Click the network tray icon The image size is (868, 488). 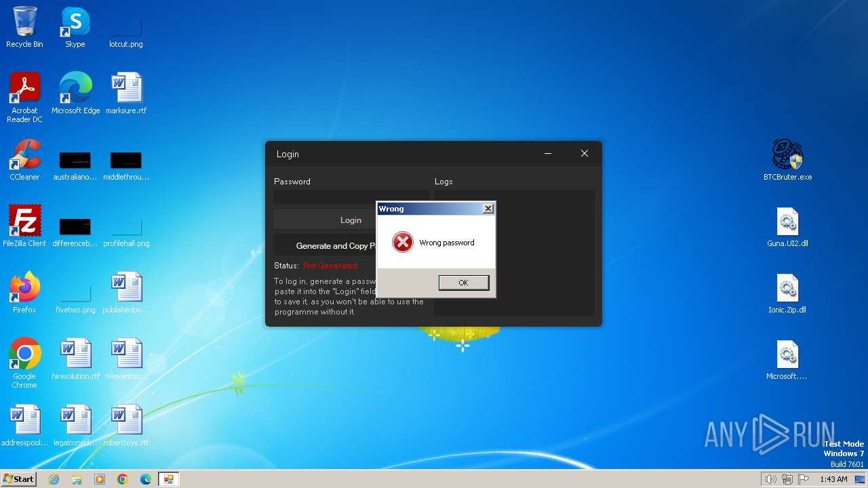pos(787,479)
